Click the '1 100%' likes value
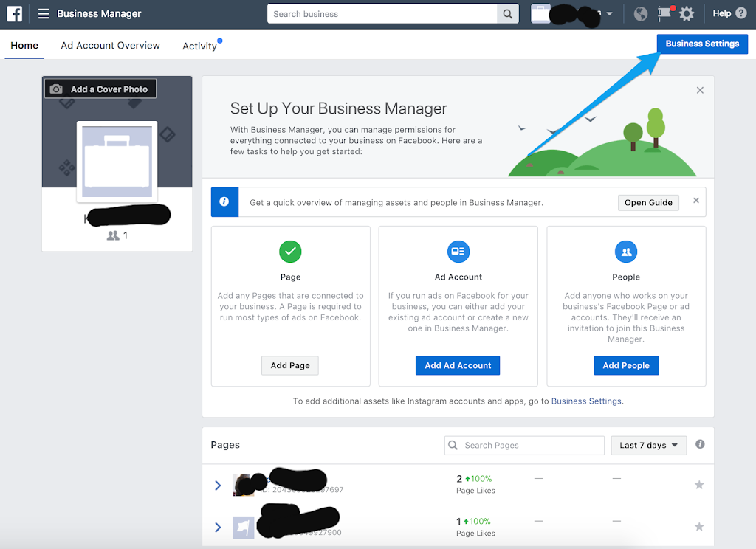This screenshot has width=756, height=549. (473, 521)
